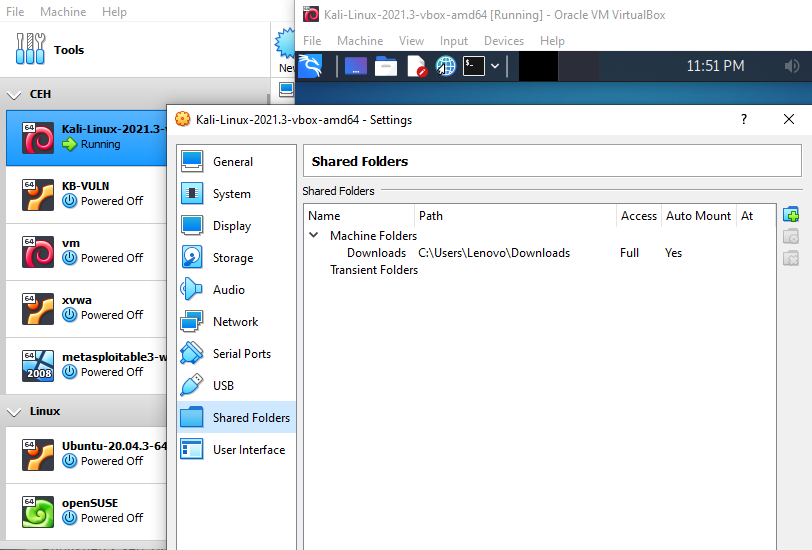This screenshot has width=812, height=550.
Task: Switch to the first Kali workspace
Action: pyautogui.click(x=539, y=66)
